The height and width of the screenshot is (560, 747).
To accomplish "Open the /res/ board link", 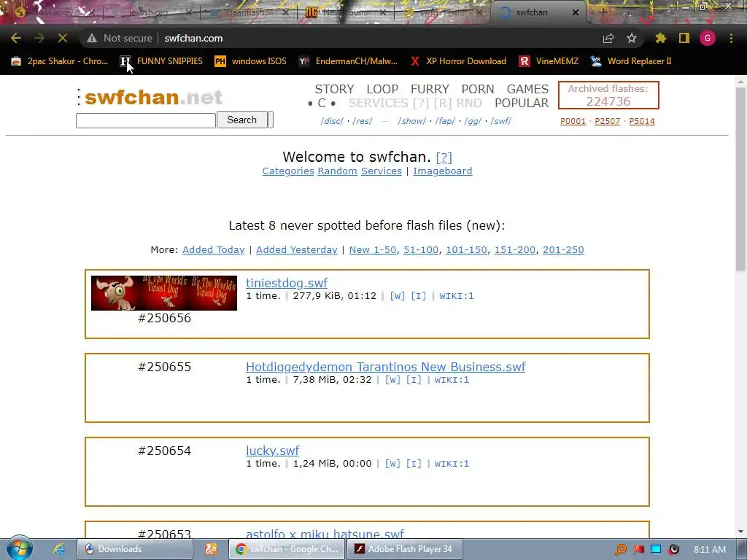I will pyautogui.click(x=363, y=121).
